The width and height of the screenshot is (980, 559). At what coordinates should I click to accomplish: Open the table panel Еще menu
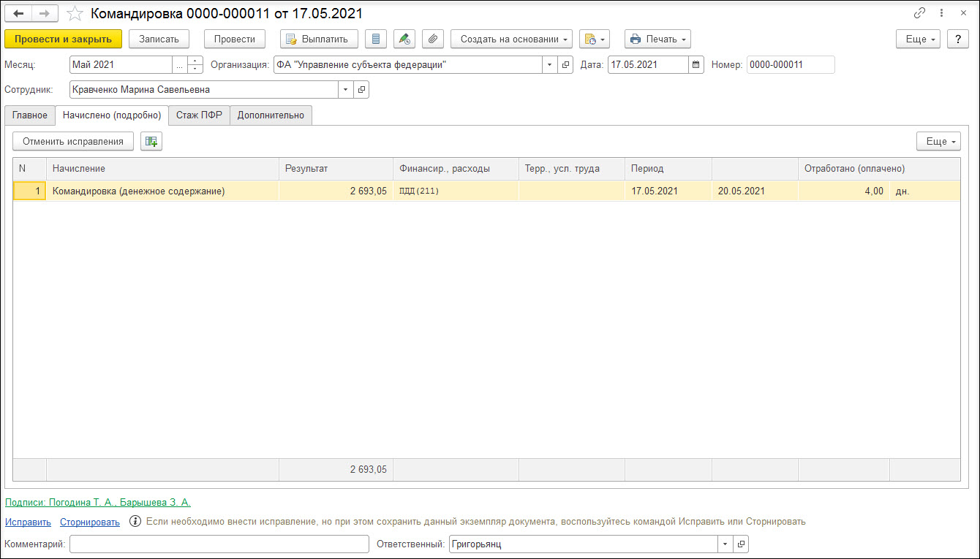938,141
